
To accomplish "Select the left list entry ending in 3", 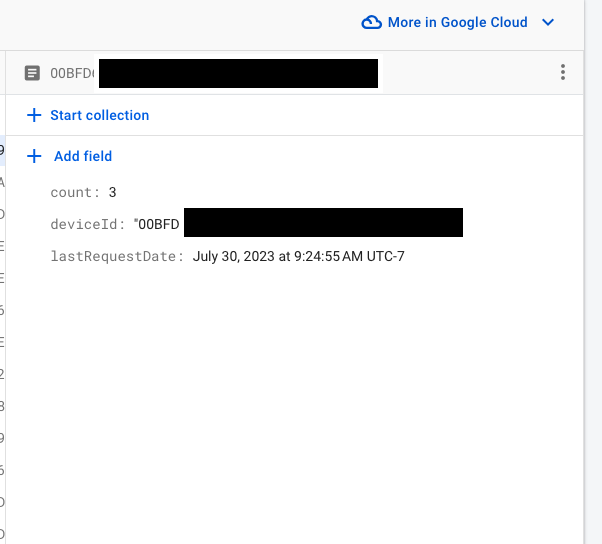I will [2, 406].
